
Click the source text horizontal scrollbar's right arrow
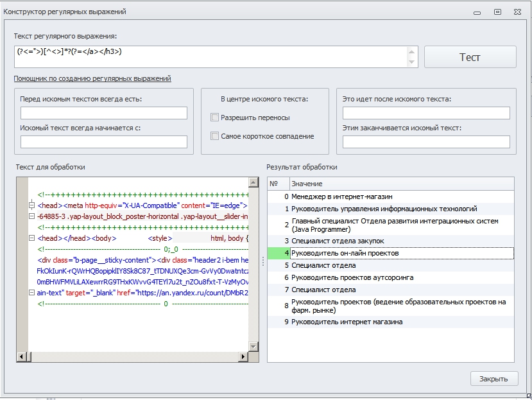[243, 356]
